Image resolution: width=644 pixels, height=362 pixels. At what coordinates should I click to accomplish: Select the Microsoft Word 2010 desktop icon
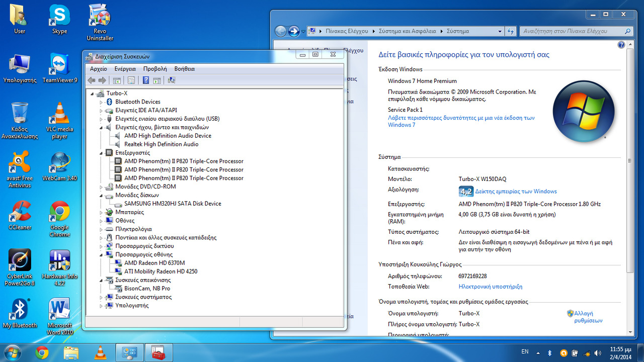pos(59,317)
